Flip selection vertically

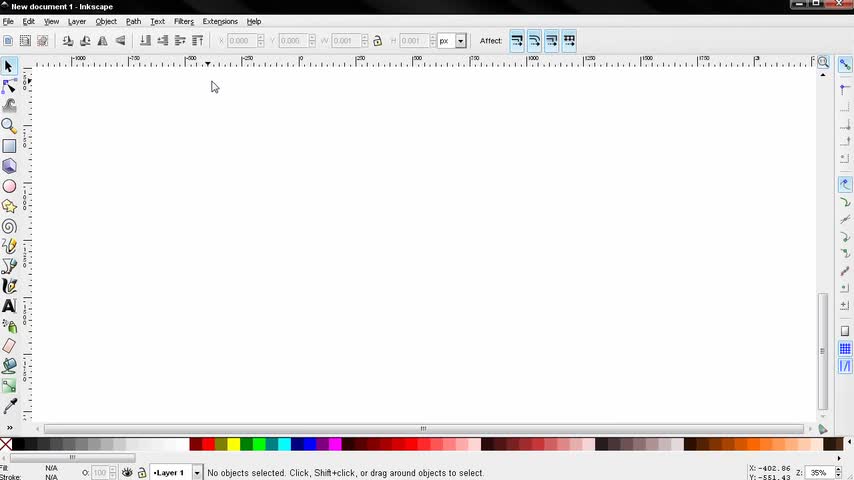[x=120, y=41]
